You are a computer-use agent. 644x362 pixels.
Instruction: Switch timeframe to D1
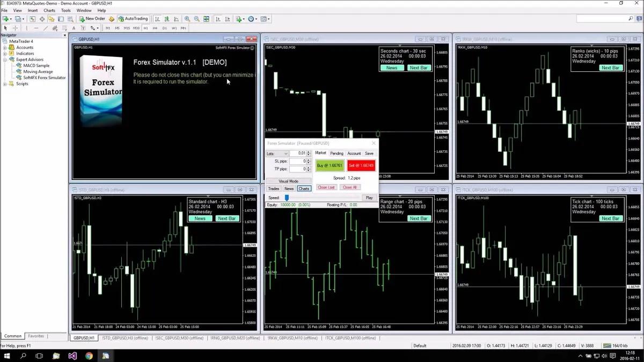[x=165, y=28]
